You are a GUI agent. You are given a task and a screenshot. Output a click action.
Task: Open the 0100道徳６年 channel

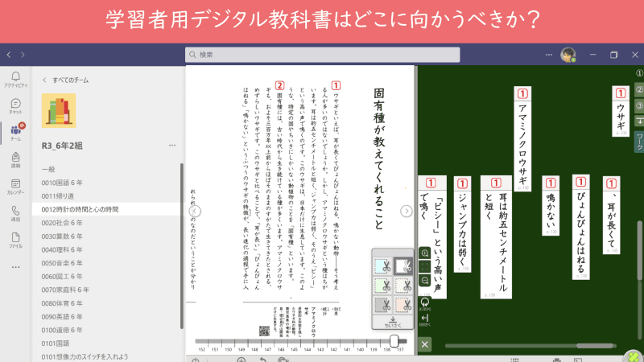[62, 330]
